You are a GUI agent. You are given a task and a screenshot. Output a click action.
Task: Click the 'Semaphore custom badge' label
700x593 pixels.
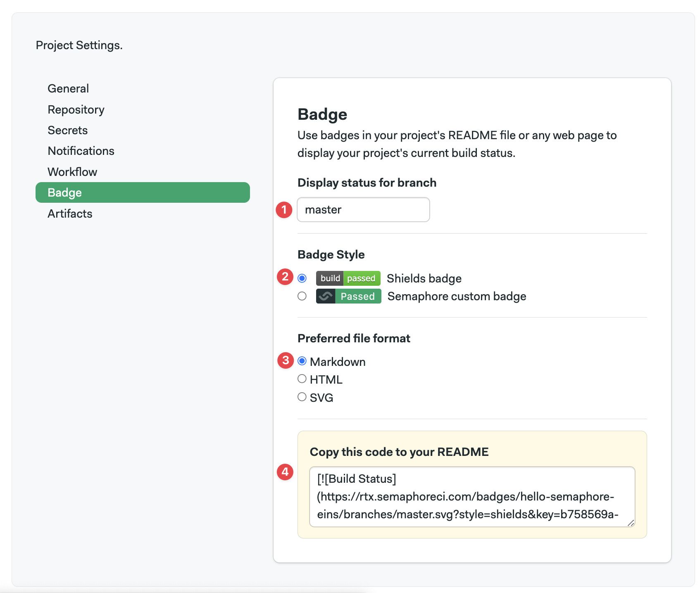pos(457,296)
